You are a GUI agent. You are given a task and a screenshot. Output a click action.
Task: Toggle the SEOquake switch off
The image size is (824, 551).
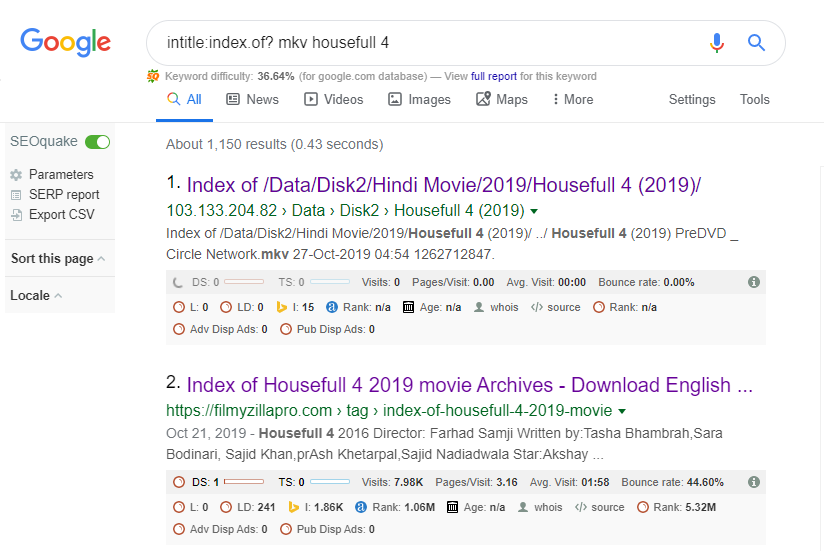(x=97, y=142)
